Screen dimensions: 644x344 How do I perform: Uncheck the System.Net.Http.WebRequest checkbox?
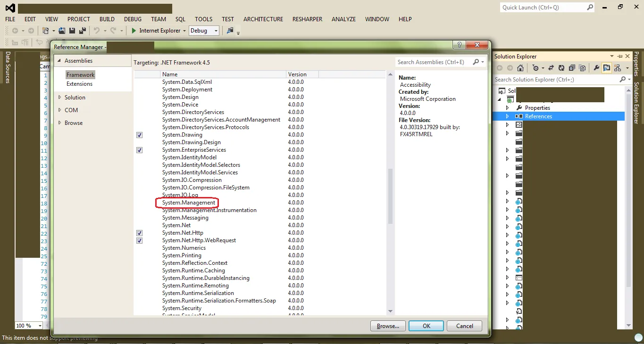point(139,240)
